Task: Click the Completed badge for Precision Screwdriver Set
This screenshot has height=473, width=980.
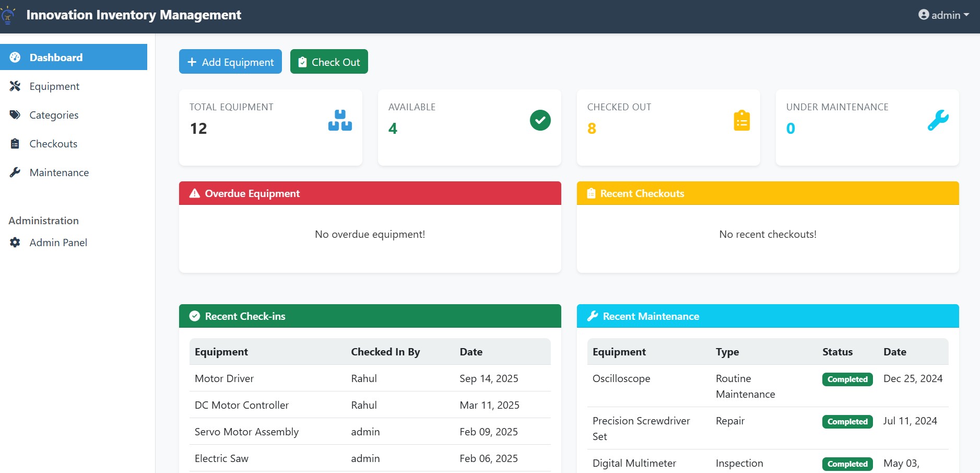Action: click(x=847, y=422)
